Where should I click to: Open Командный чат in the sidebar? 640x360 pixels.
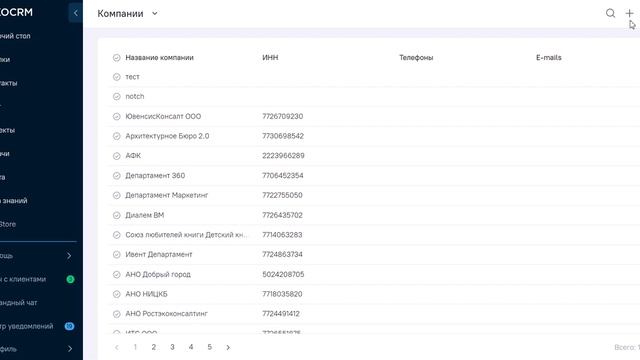[x=18, y=303]
